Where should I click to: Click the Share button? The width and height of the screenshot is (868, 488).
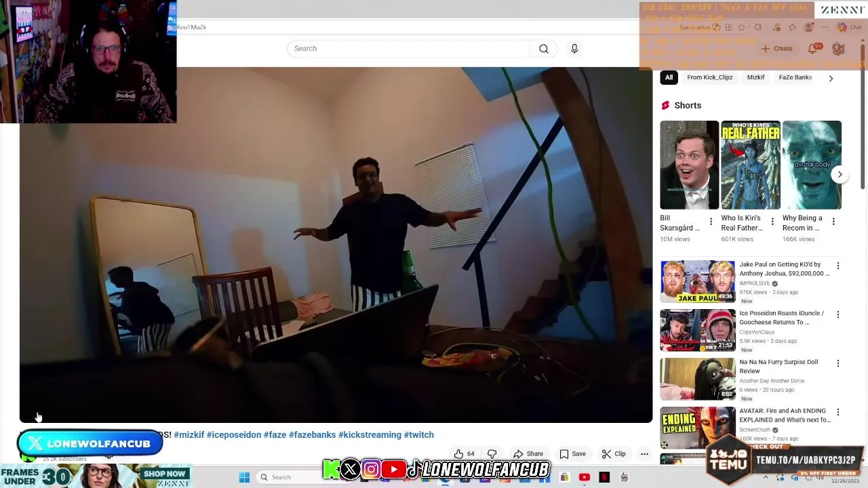click(x=528, y=454)
